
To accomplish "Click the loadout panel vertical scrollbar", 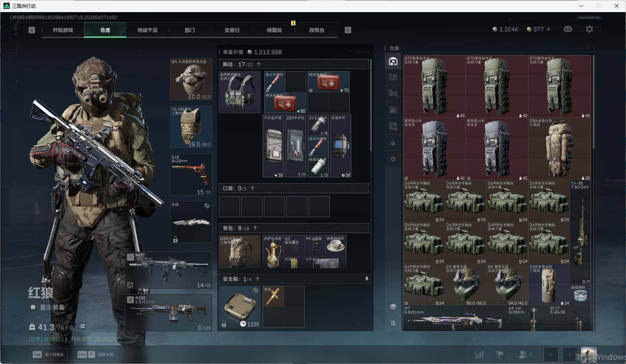I will pos(370,105).
